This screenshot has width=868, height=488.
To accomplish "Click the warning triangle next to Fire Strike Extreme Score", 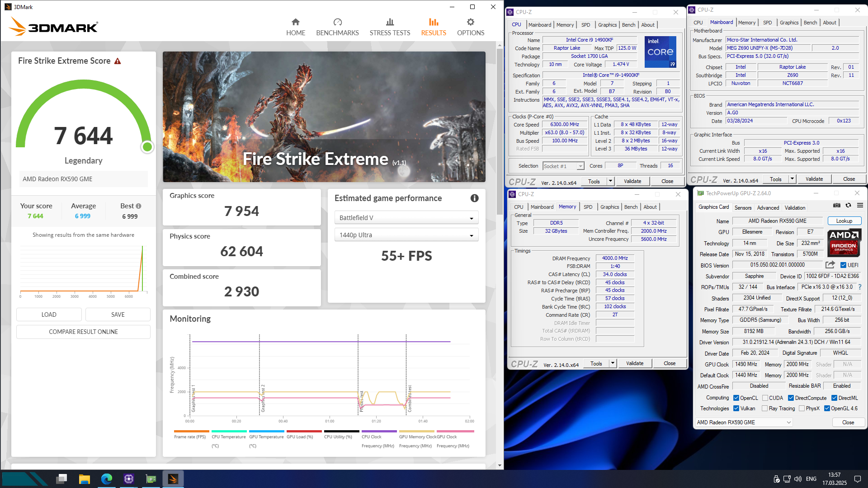I will point(118,61).
